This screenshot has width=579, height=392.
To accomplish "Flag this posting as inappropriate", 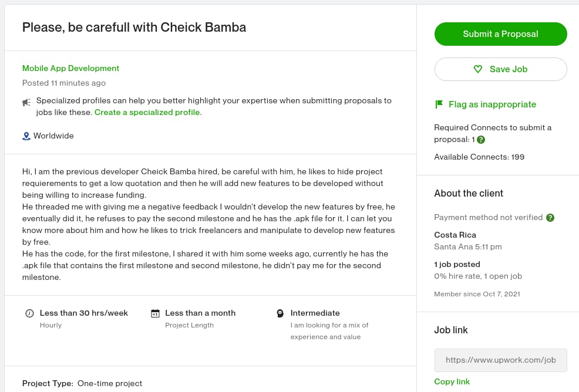I will click(486, 104).
